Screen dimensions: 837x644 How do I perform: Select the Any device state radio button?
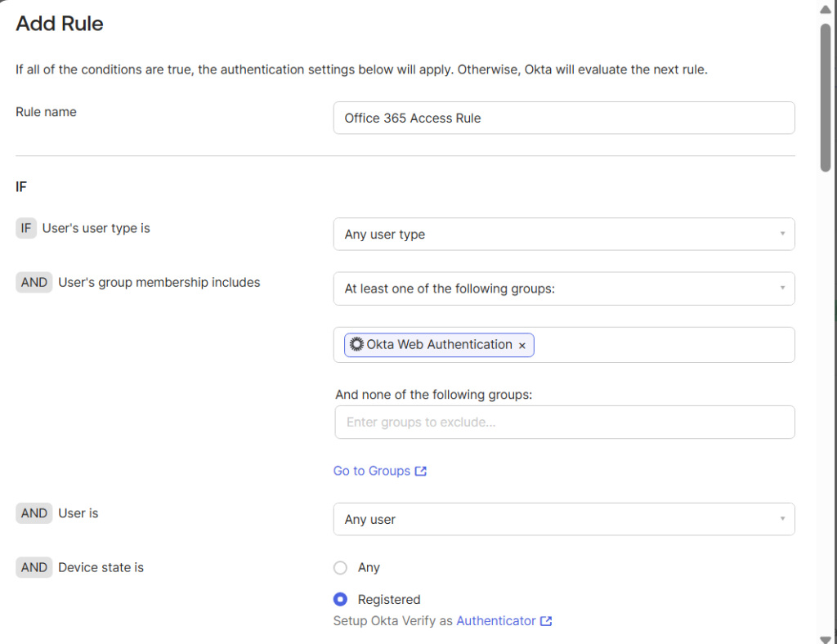click(341, 567)
